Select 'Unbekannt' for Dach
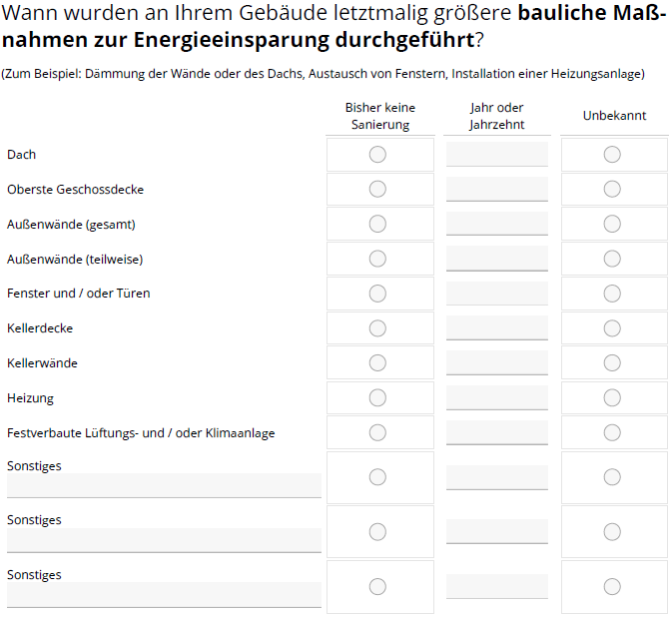 (x=612, y=154)
